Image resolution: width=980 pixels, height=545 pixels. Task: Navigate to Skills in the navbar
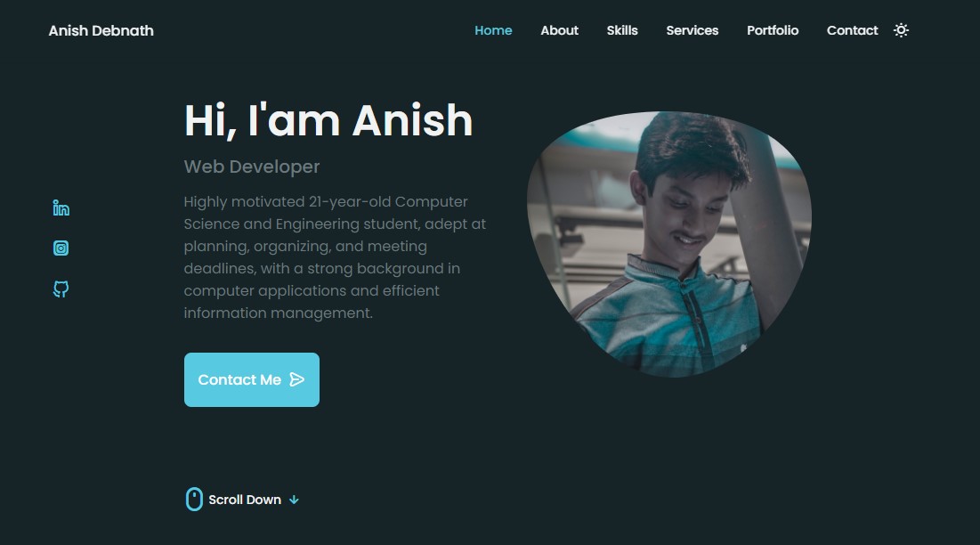tap(622, 30)
